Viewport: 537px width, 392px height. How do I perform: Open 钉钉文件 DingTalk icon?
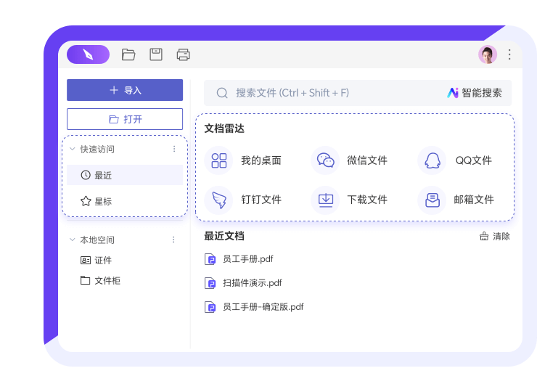218,200
